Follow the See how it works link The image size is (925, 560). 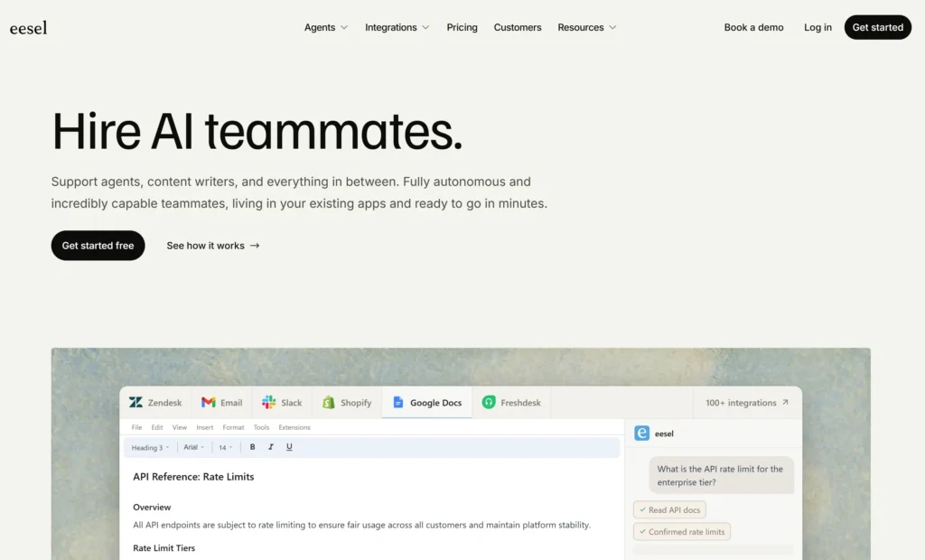click(x=213, y=246)
